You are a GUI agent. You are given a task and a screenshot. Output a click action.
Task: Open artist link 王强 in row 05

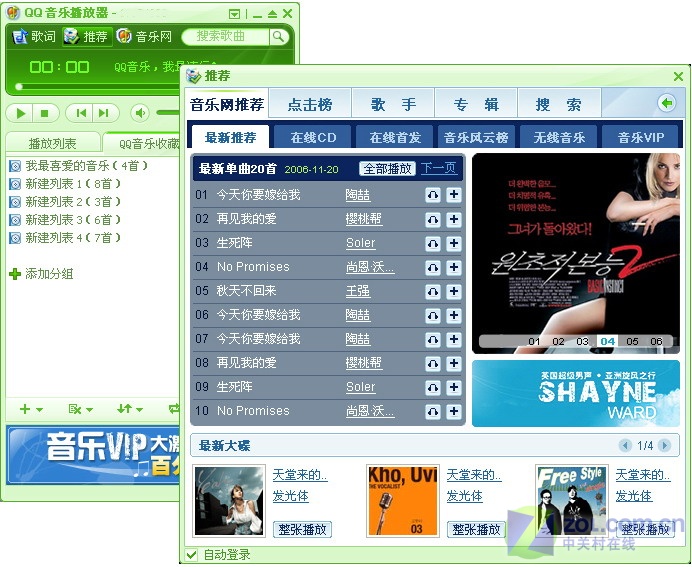(357, 291)
